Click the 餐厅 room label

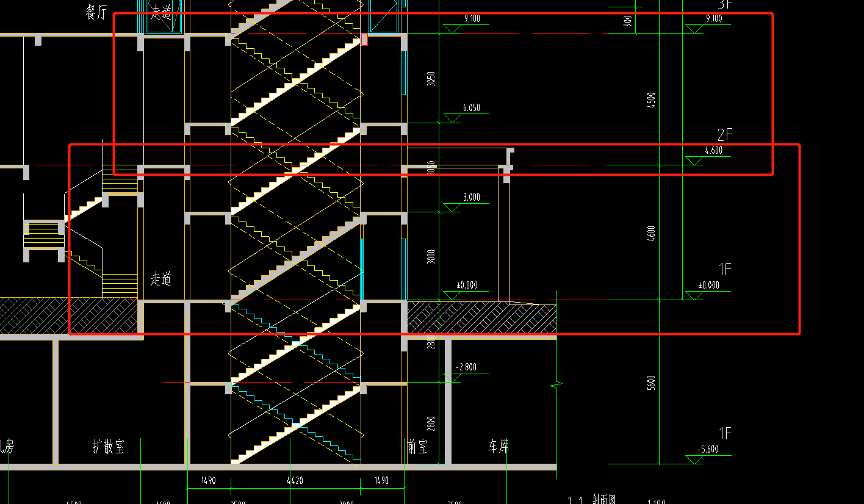coord(96,13)
